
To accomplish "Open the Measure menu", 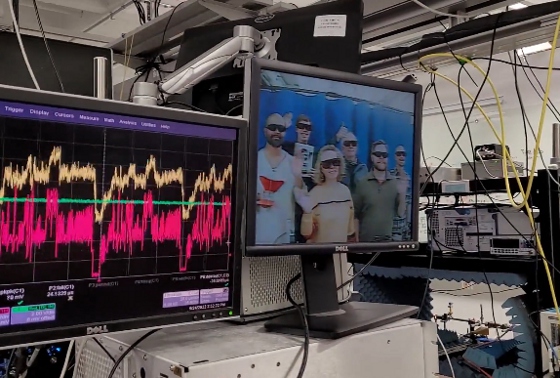I will coord(89,118).
